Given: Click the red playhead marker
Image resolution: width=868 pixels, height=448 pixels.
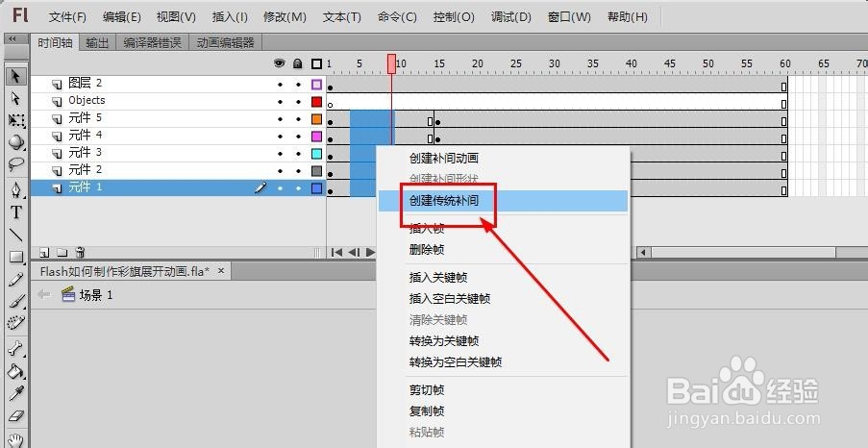Looking at the screenshot, I should tap(391, 63).
